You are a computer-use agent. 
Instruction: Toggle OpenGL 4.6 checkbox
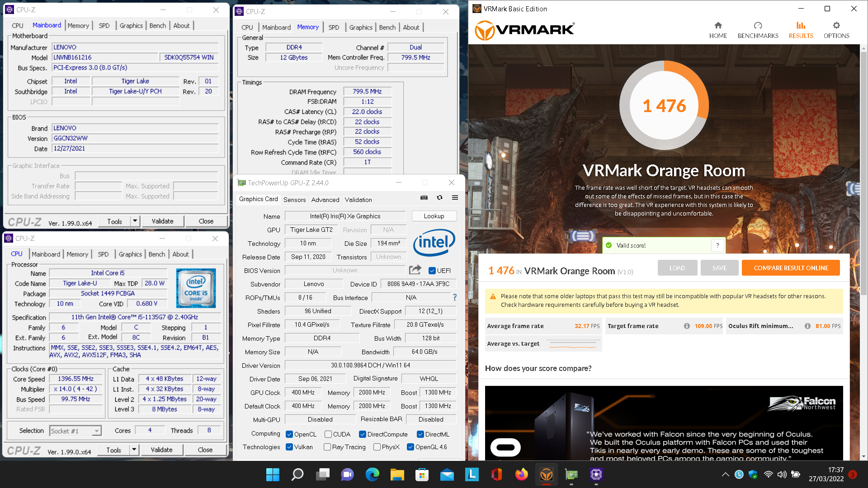click(x=410, y=447)
